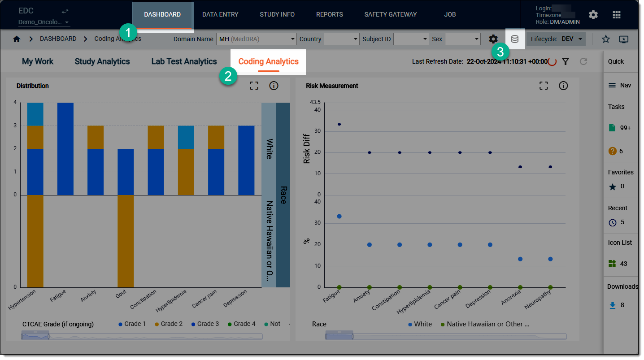
Task: Click the Fatigue Grade 3 bar
Action: [65, 149]
